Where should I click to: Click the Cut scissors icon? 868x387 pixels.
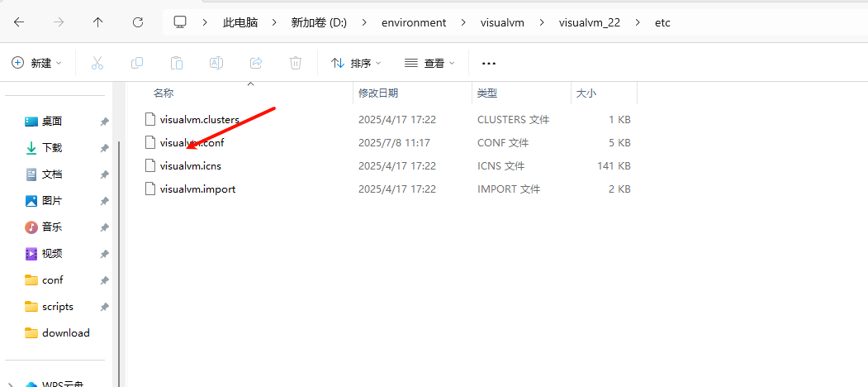[97, 63]
